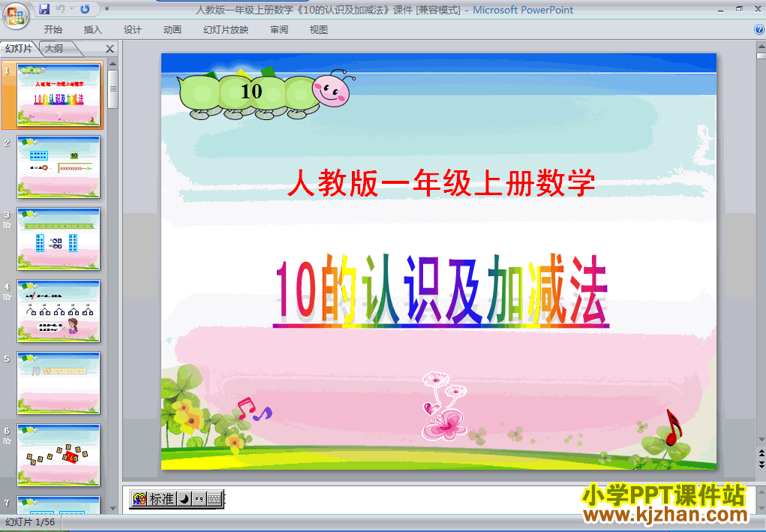This screenshot has height=532, width=766.
Task: Switch to the 设计 ribbon tab
Action: tap(132, 30)
